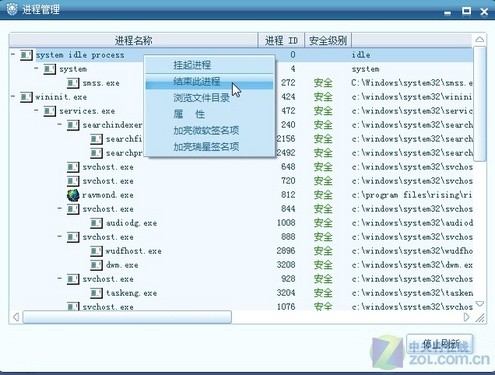
Task: Click the 安全 label in the ravmond.exe row
Action: tap(323, 195)
